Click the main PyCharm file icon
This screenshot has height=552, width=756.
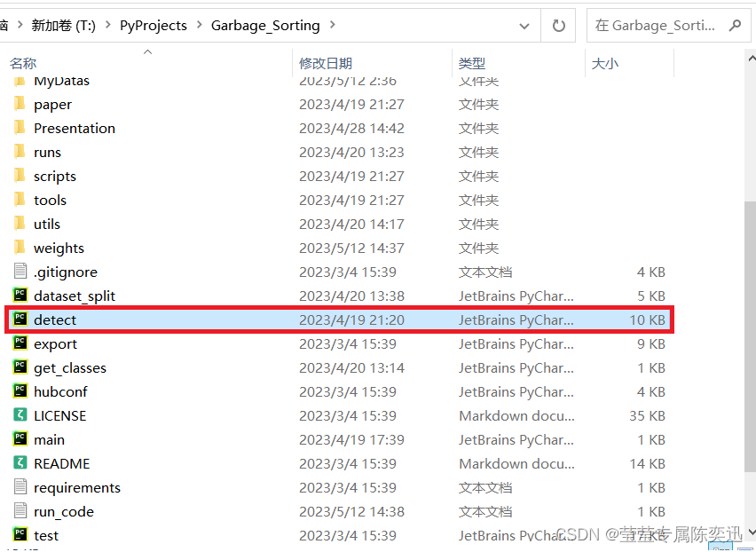pos(20,439)
